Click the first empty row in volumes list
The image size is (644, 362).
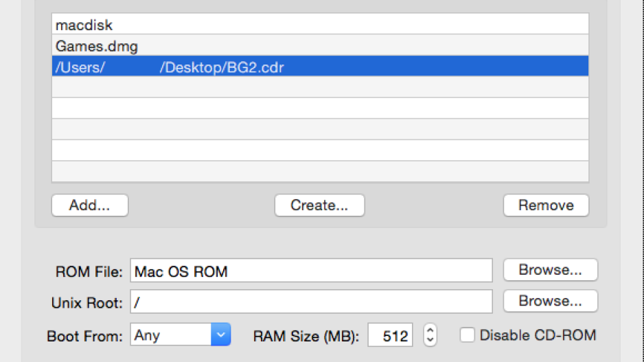(x=320, y=87)
